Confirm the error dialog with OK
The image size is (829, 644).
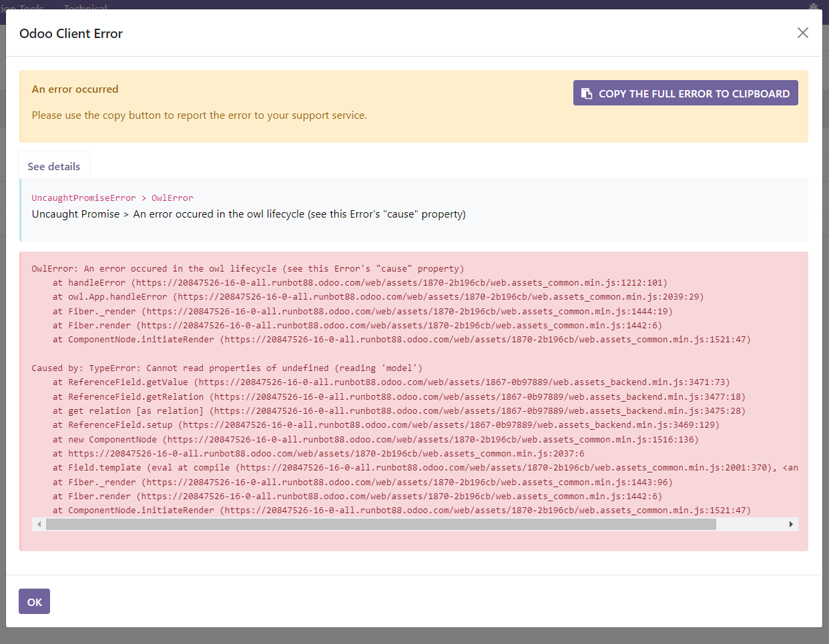point(34,601)
